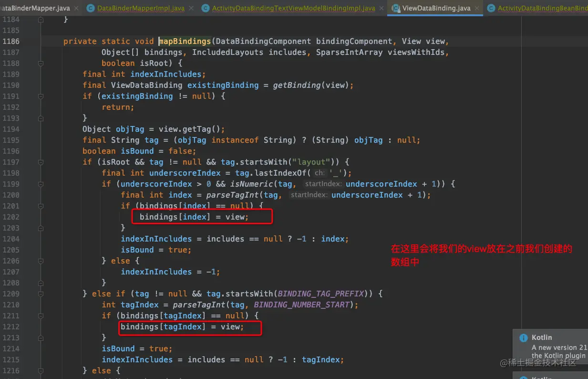Image resolution: width=588 pixels, height=379 pixels.
Task: Click fold end marker at line 1203
Action: tap(41, 228)
